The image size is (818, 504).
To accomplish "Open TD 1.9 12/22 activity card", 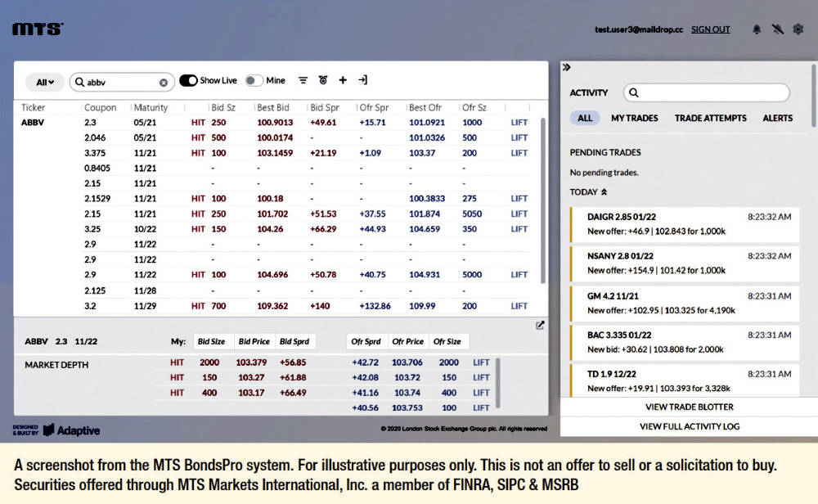I will [x=685, y=381].
